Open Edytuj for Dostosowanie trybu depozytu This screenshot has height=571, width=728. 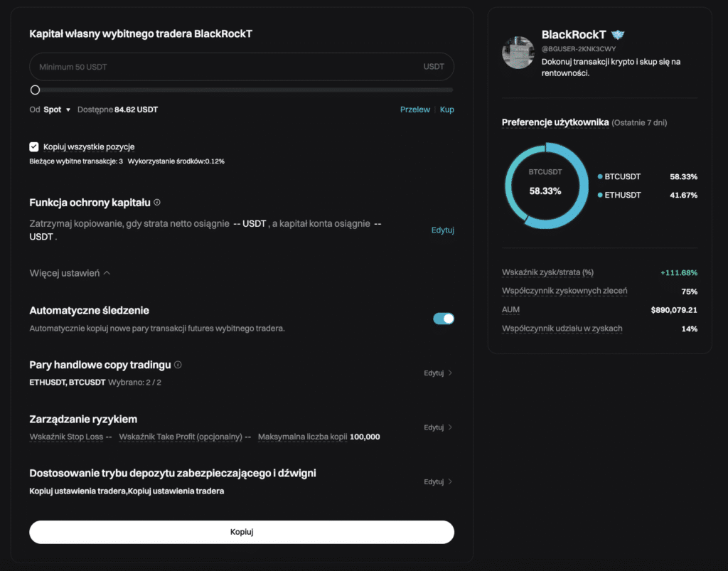pos(439,481)
